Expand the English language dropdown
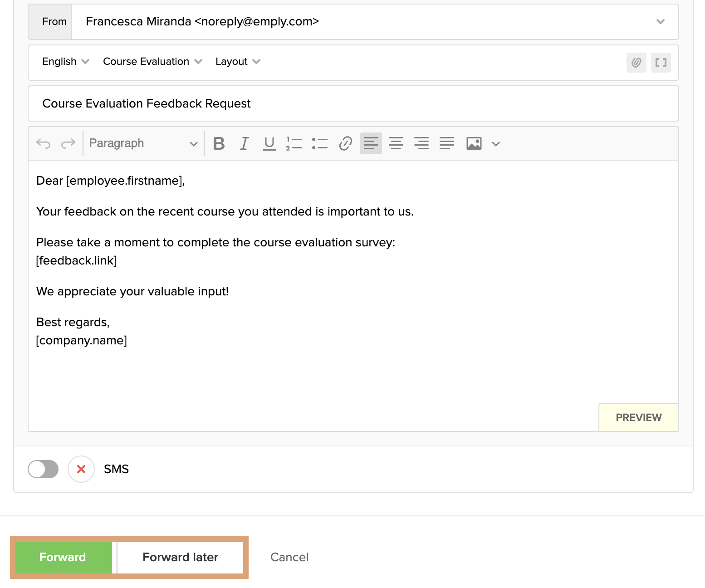This screenshot has width=705, height=588. click(65, 62)
